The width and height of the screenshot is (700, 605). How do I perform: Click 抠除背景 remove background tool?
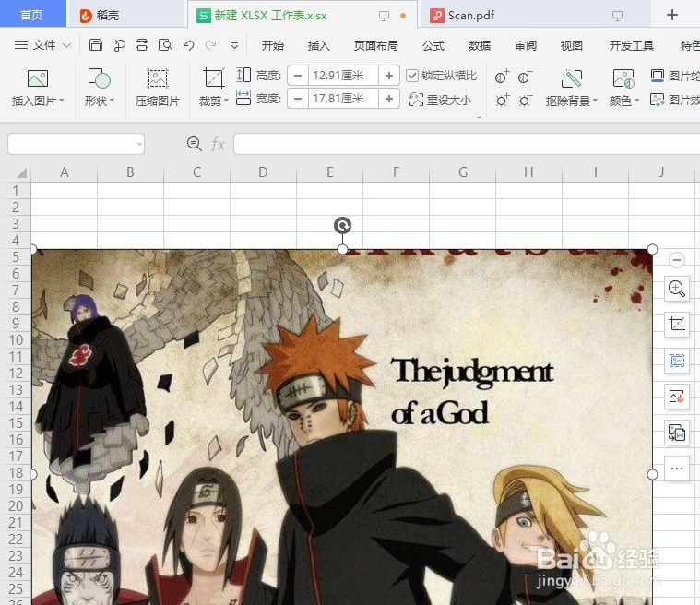coord(572,79)
